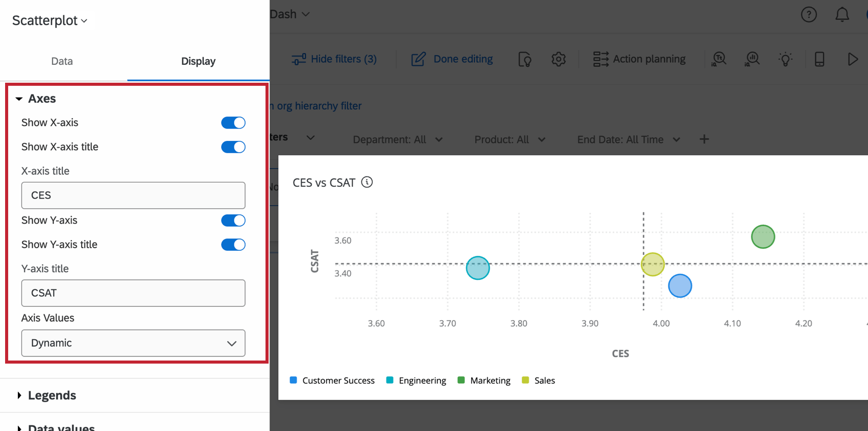Click the lightbulb insights icon
This screenshot has height=431, width=868.
785,59
